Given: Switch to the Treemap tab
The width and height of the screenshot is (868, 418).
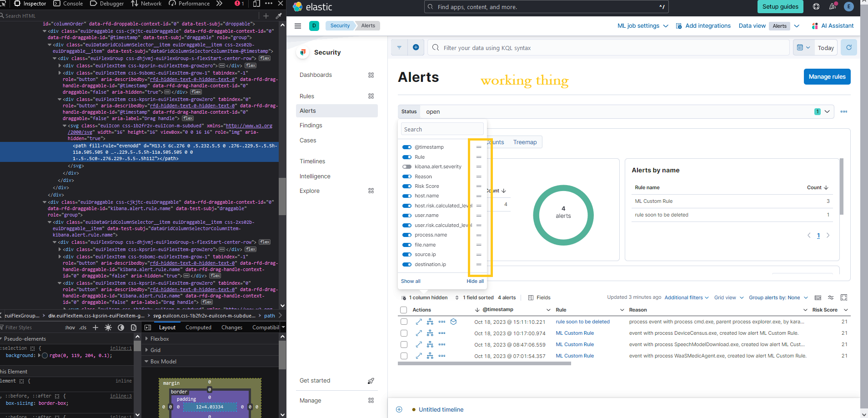Looking at the screenshot, I should click(x=525, y=142).
